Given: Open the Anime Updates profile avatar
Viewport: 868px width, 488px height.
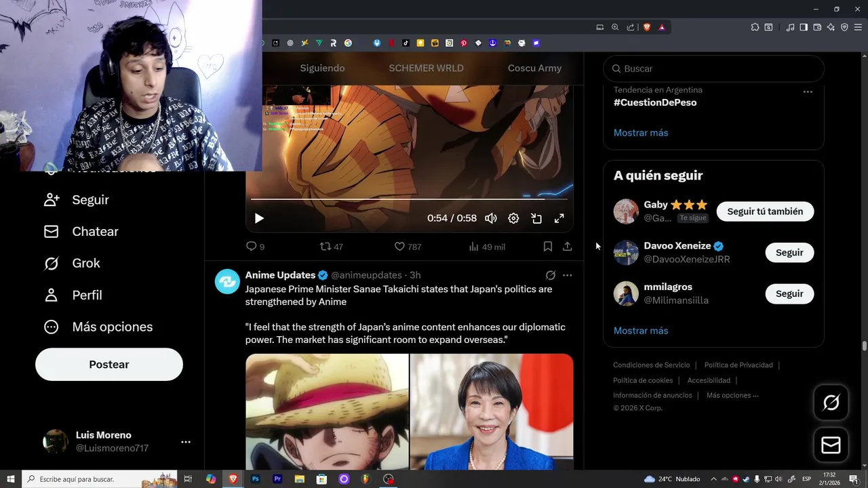Looking at the screenshot, I should (227, 281).
